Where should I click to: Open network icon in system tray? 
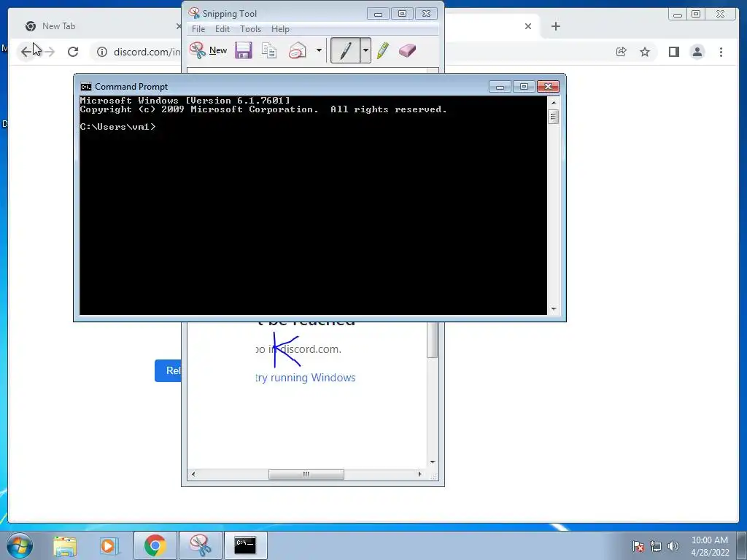click(x=656, y=546)
